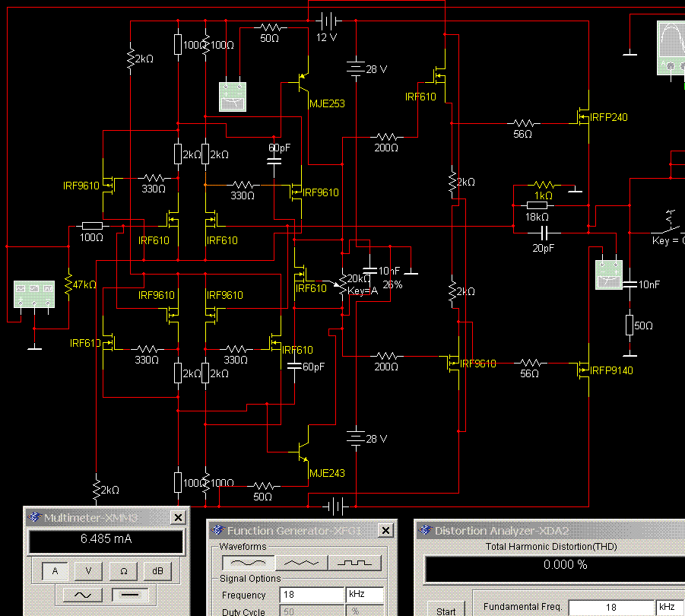
Task: Click Start in the Distortion Analyzer
Action: click(446, 611)
